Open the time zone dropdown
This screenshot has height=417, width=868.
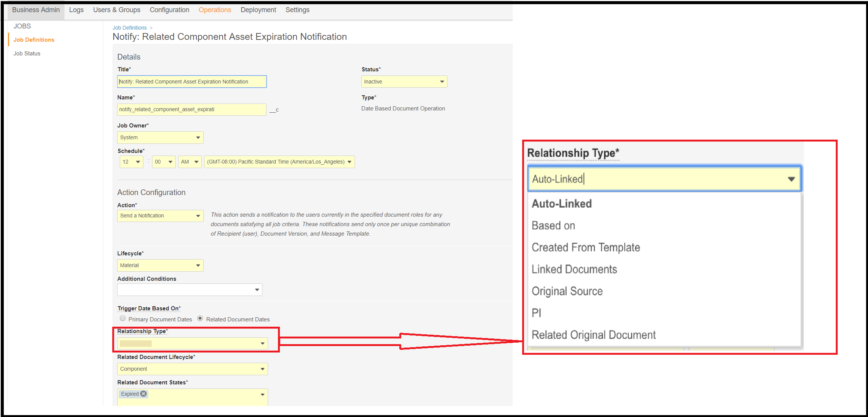click(x=279, y=162)
